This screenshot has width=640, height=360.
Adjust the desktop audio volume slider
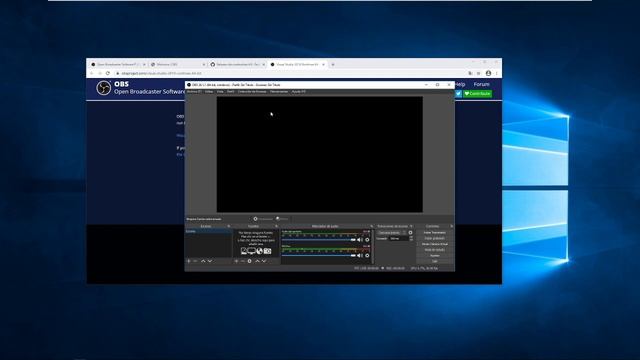tap(319, 240)
